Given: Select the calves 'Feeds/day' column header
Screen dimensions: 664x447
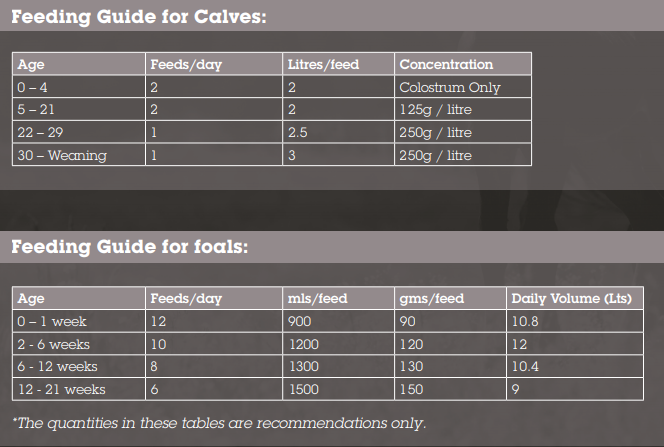Looking at the screenshot, I should 214,64.
